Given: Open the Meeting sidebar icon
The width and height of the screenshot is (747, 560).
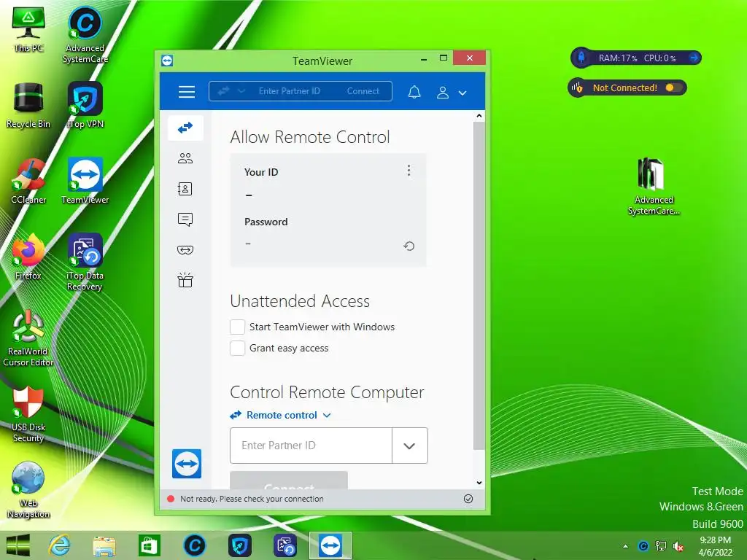Looking at the screenshot, I should [185, 158].
